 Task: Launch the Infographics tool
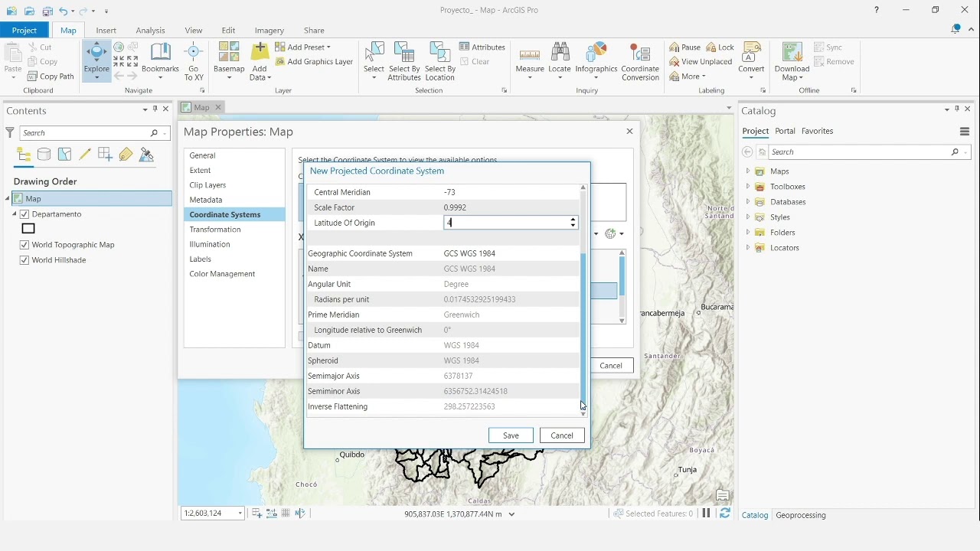click(596, 60)
